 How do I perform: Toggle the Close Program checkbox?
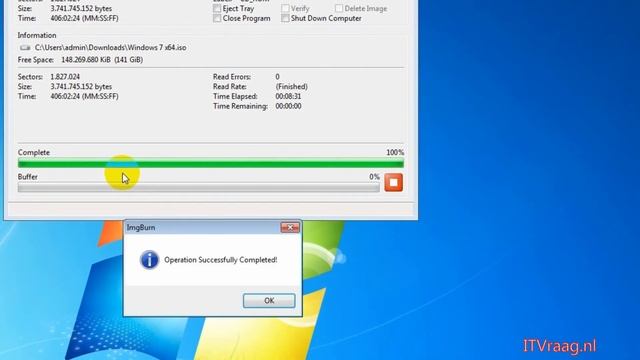tap(217, 18)
